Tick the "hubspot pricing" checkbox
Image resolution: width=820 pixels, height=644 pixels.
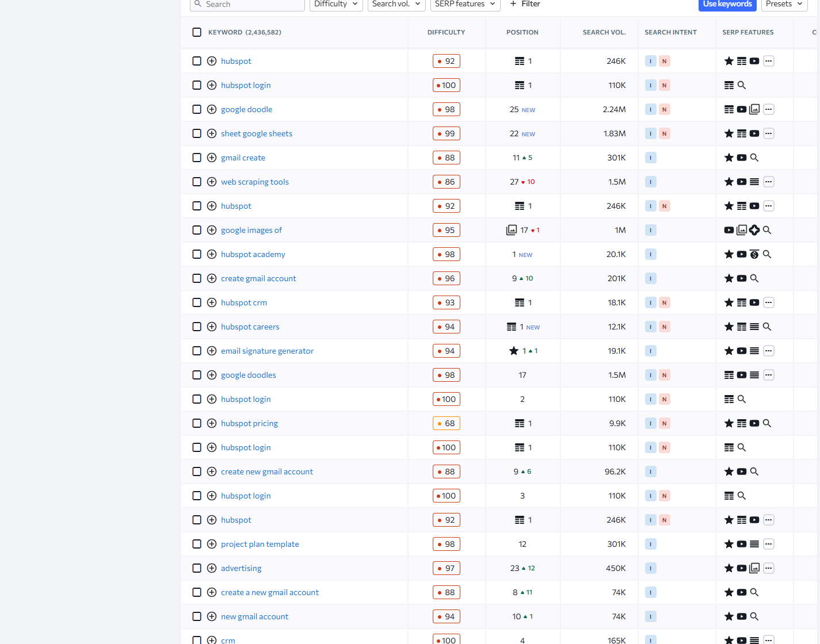pyautogui.click(x=197, y=423)
